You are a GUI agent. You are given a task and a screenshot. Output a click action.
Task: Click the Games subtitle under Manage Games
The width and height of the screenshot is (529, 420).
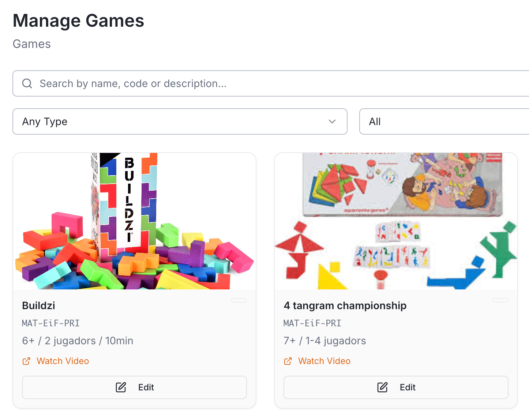click(32, 44)
